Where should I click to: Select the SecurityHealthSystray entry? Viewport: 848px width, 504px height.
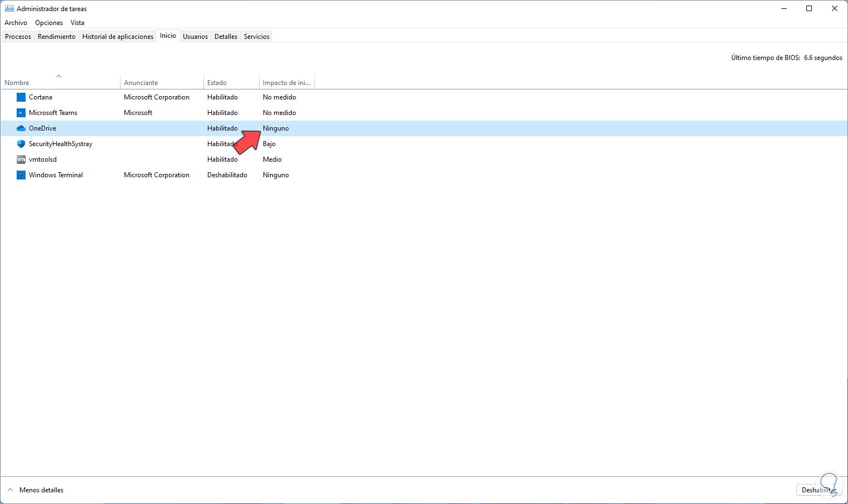(x=61, y=144)
